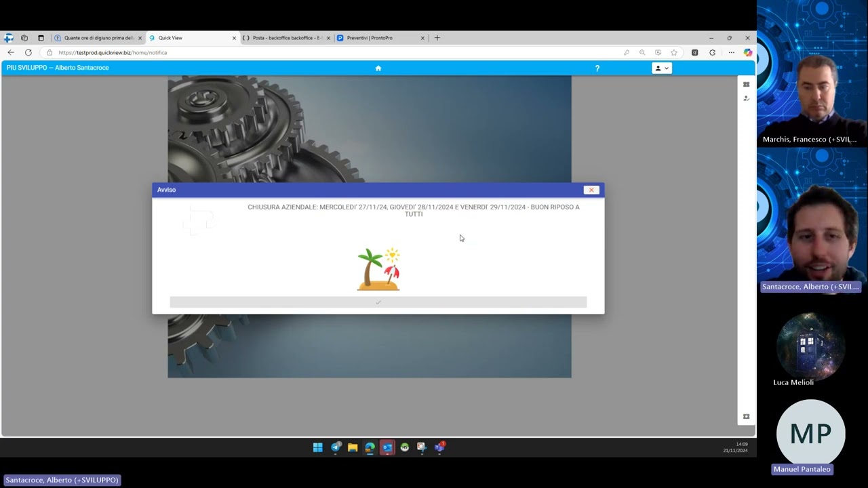Click 'PIU SVILUPPO — Alberto Santacroce' header text
The height and width of the screenshot is (488, 868).
(58, 68)
